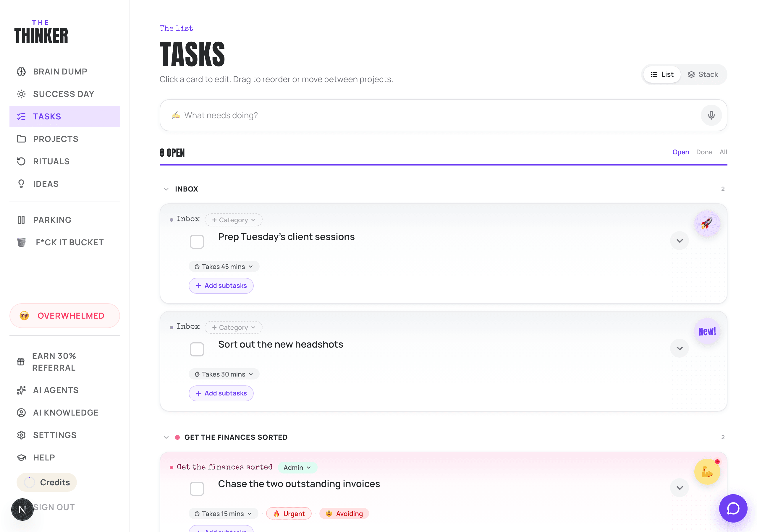The image size is (757, 532).
Task: Click the microphone voice input icon
Action: 711,115
